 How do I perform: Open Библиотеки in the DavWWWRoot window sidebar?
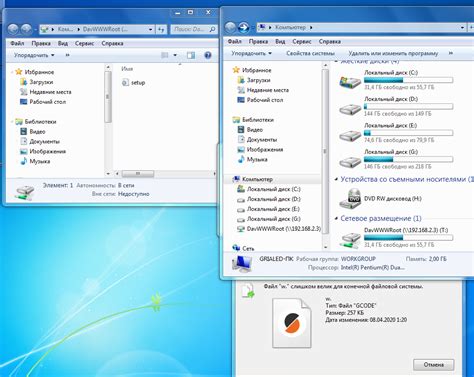pyautogui.click(x=36, y=122)
